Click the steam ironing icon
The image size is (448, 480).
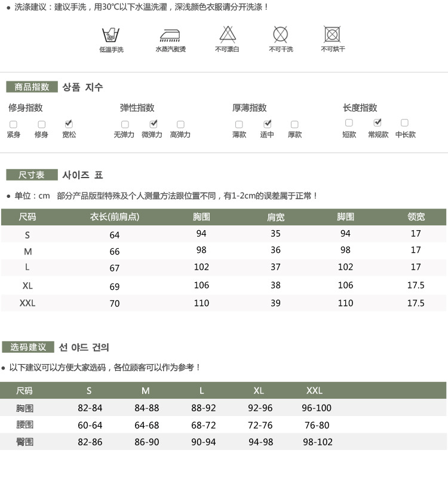[x=170, y=35]
